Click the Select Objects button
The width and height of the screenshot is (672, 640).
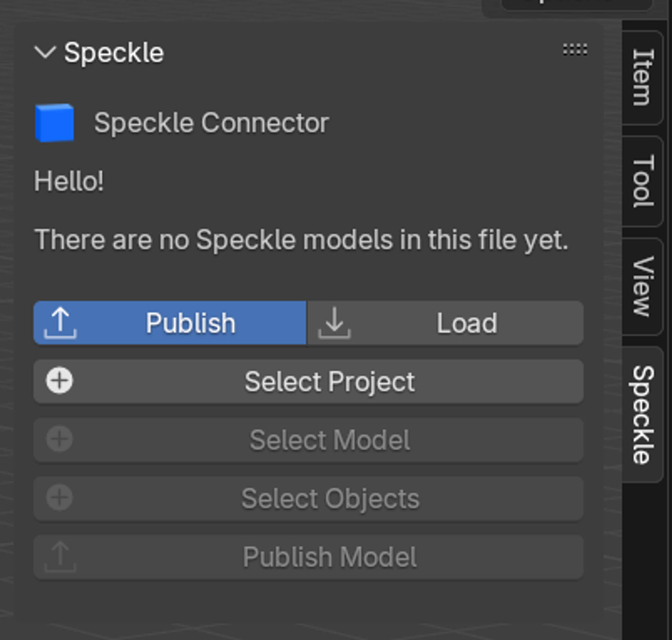(x=309, y=498)
